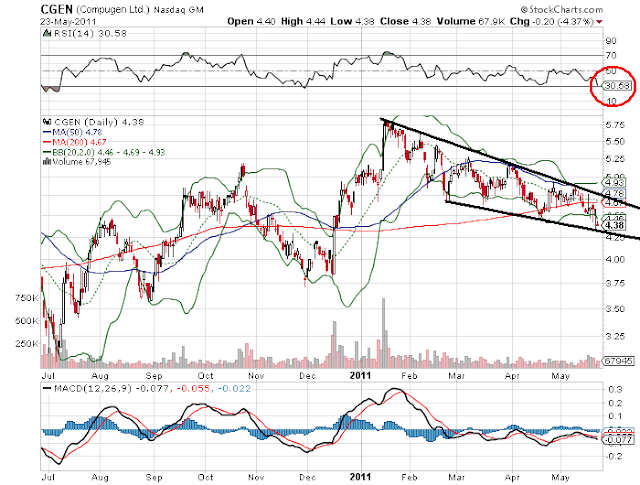
Task: Click Sep on the MACD panel date axis
Action: click(x=154, y=477)
